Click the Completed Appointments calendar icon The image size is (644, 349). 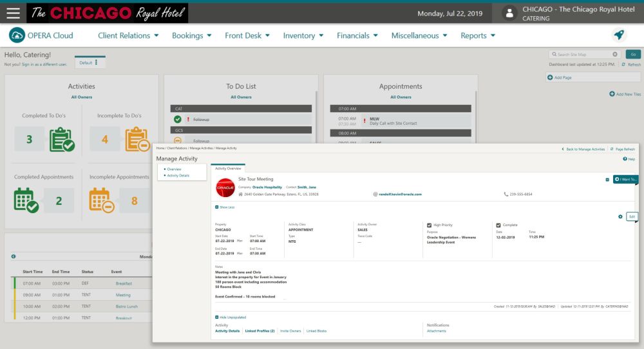(26, 200)
